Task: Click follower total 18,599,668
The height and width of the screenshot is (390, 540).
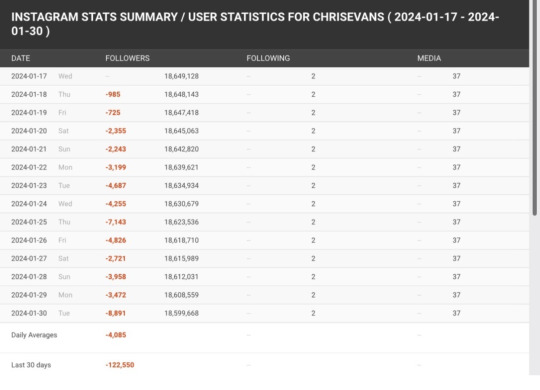Action: (181, 314)
